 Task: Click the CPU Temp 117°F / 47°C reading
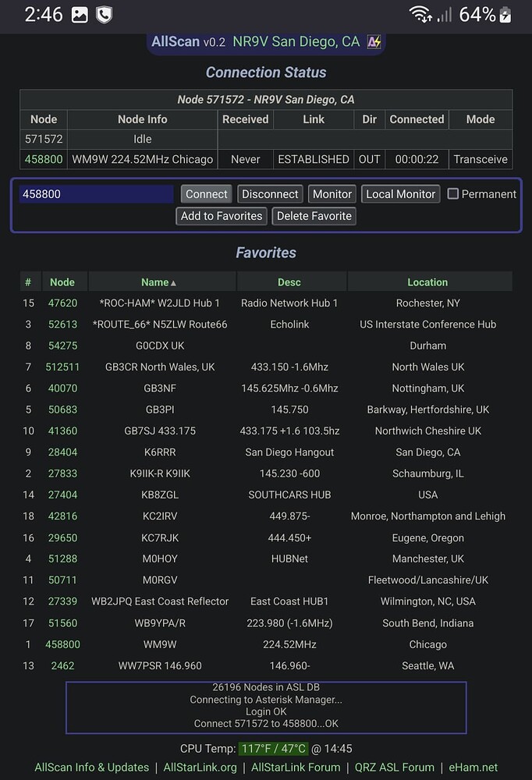pos(273,749)
